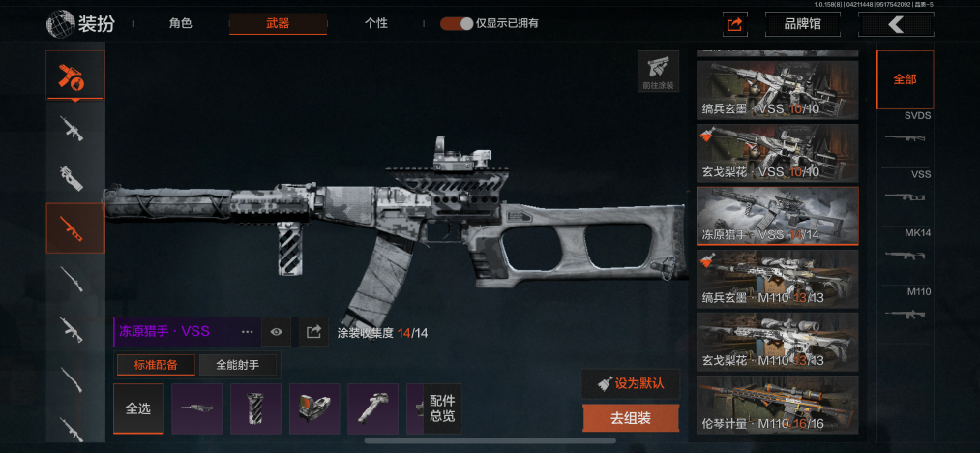
Task: Click the share icon in top bar
Action: [735, 24]
